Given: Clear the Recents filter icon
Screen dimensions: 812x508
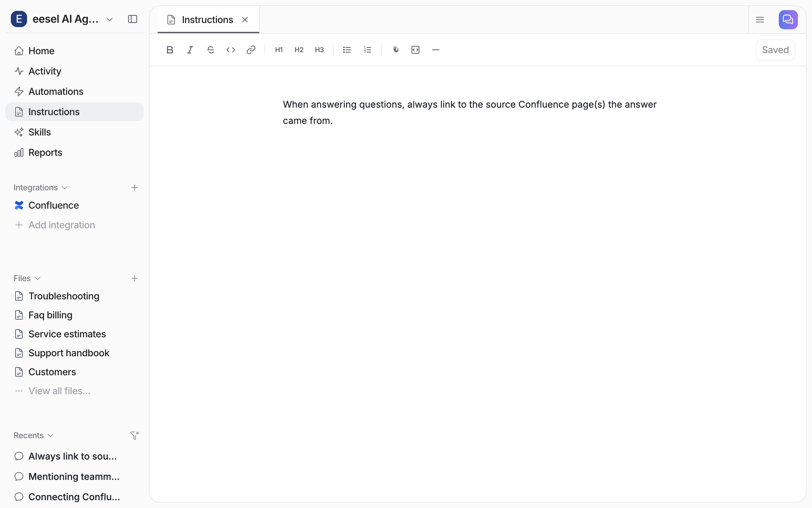Looking at the screenshot, I should click(135, 436).
